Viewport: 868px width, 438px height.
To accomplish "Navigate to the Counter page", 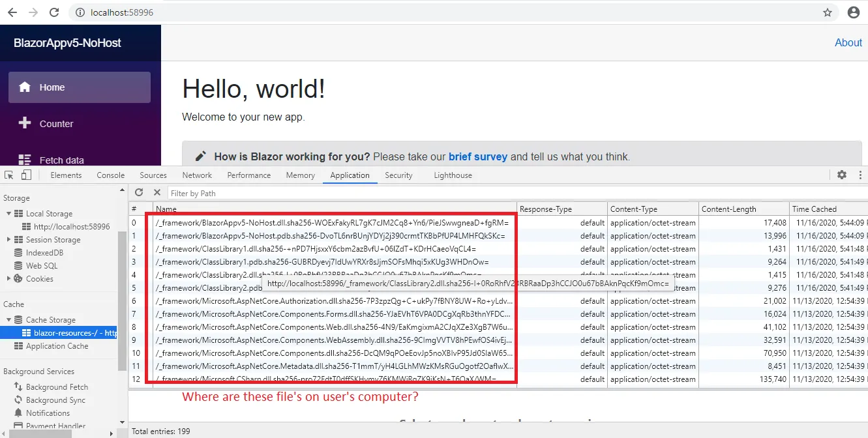I will point(80,124).
